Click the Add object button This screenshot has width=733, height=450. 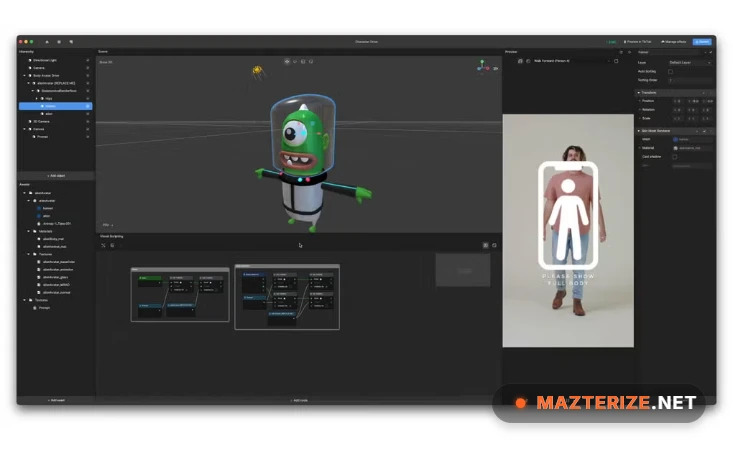(56, 176)
